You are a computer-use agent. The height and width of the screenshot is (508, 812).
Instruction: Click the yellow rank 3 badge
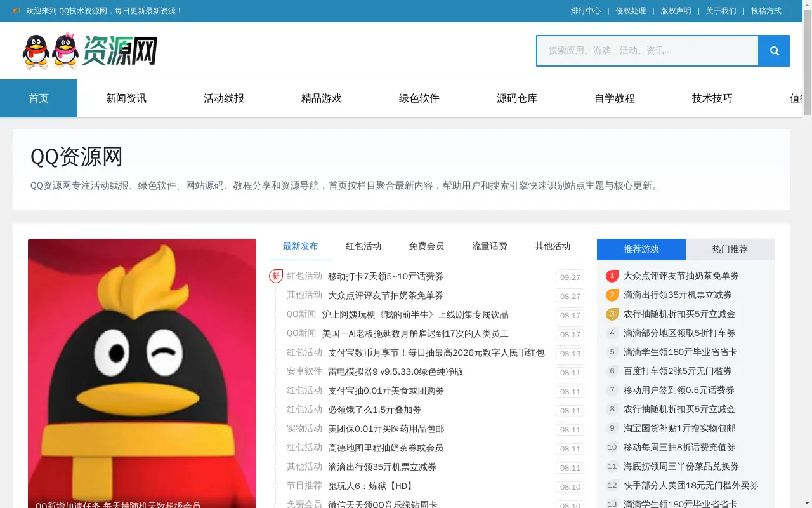(x=612, y=314)
